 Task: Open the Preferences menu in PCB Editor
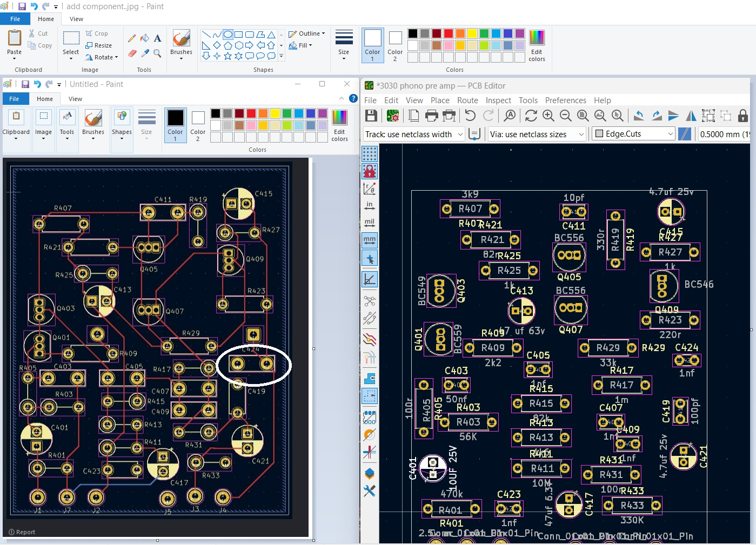565,100
